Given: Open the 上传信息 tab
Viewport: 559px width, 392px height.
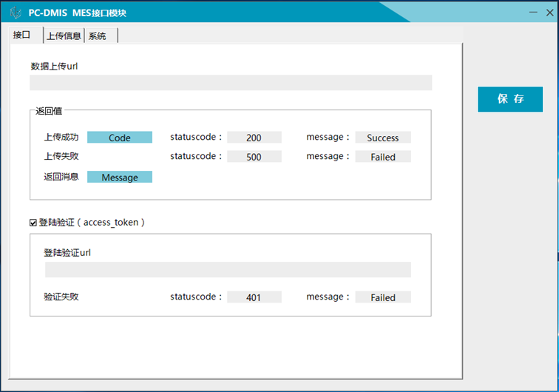Looking at the screenshot, I should 64,36.
